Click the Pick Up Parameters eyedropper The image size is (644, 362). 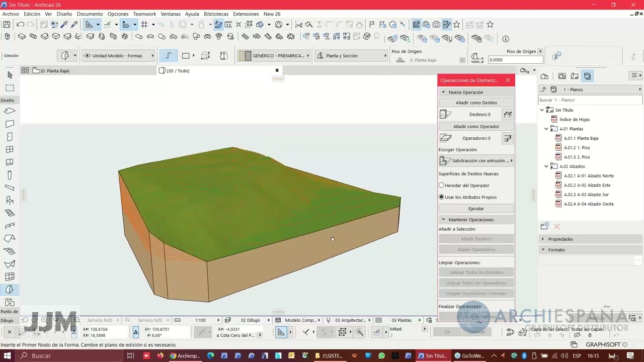(x=65, y=24)
